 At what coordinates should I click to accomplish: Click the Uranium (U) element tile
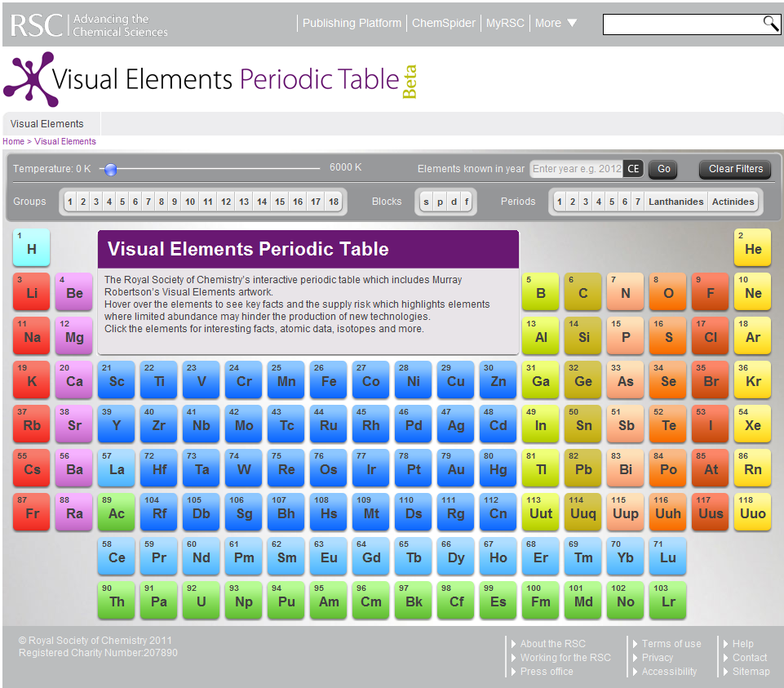[201, 600]
